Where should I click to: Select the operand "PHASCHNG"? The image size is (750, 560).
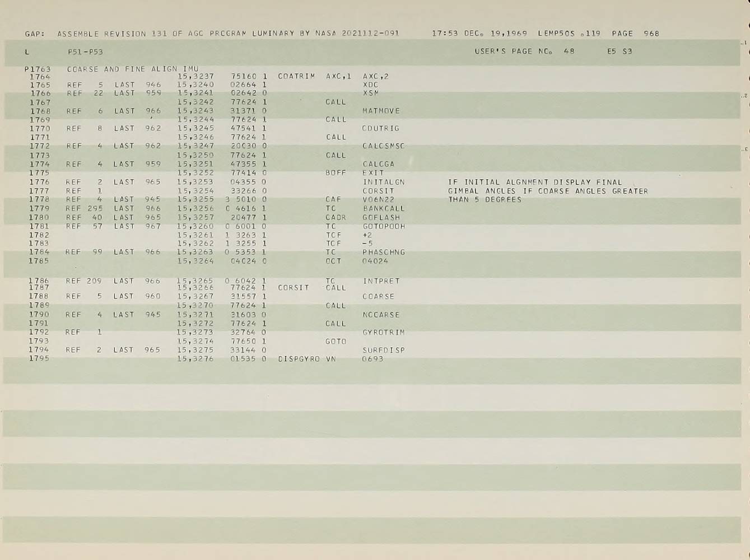pyautogui.click(x=384, y=253)
